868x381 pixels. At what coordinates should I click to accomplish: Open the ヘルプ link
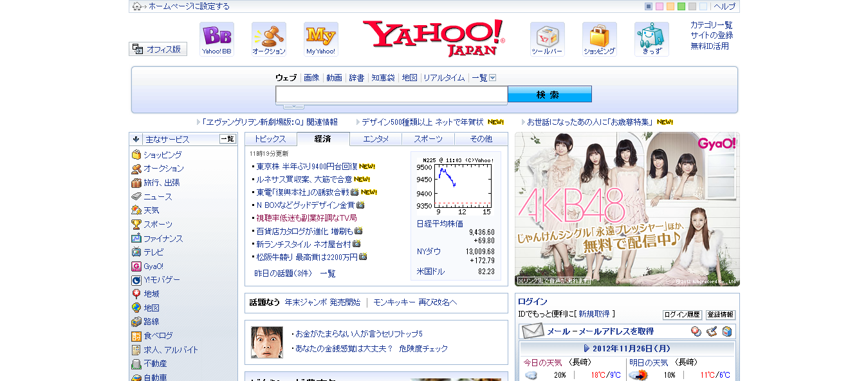click(x=725, y=6)
